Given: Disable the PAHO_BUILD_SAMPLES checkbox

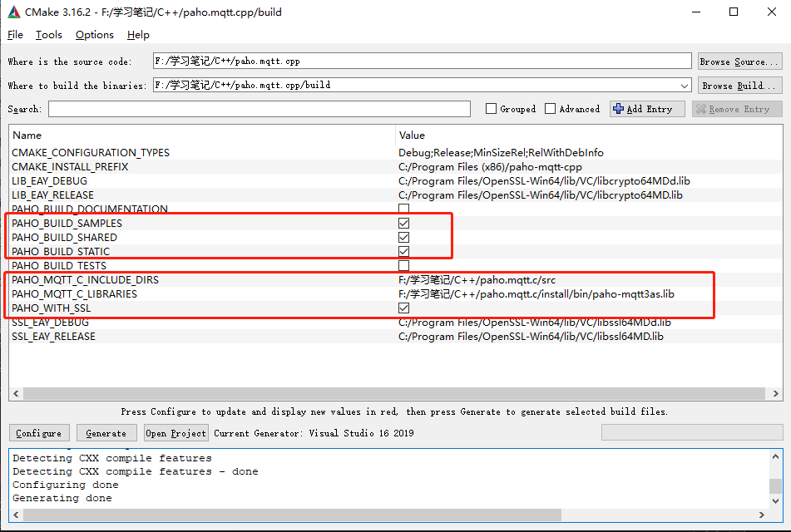Looking at the screenshot, I should pos(403,223).
